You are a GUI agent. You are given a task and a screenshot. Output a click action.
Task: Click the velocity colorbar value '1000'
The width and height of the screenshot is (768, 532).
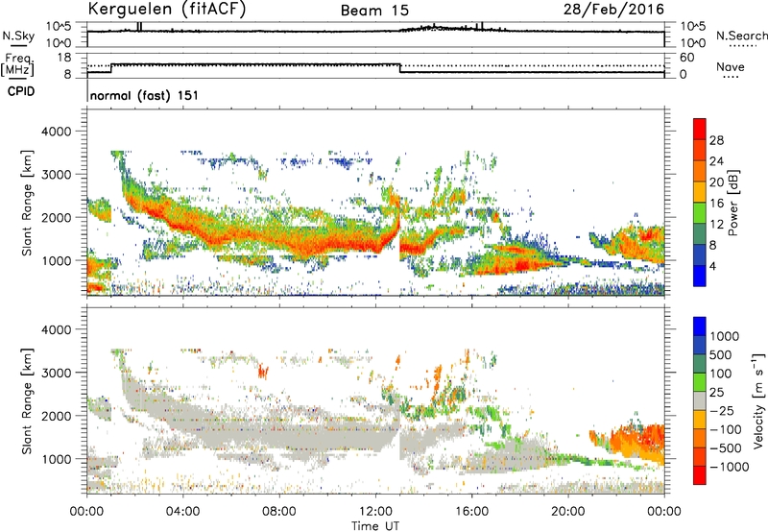[725, 336]
